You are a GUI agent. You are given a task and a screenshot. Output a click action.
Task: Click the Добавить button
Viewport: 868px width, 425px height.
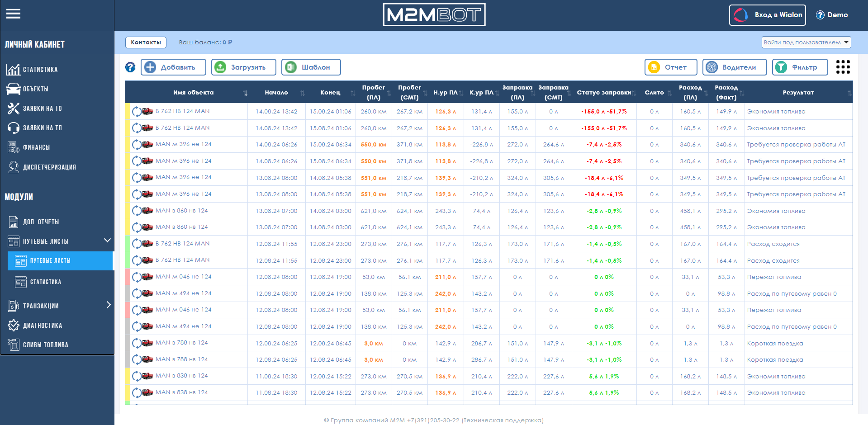[x=173, y=67]
